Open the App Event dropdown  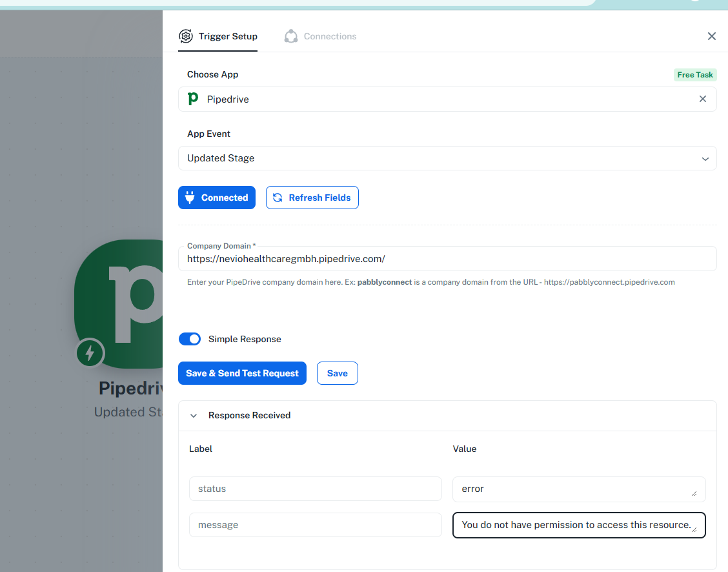point(447,158)
